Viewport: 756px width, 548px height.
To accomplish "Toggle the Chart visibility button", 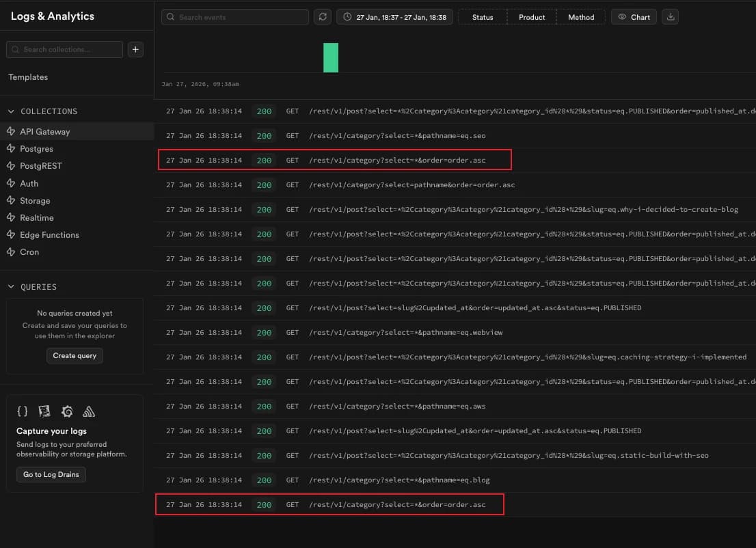I will pyautogui.click(x=634, y=17).
